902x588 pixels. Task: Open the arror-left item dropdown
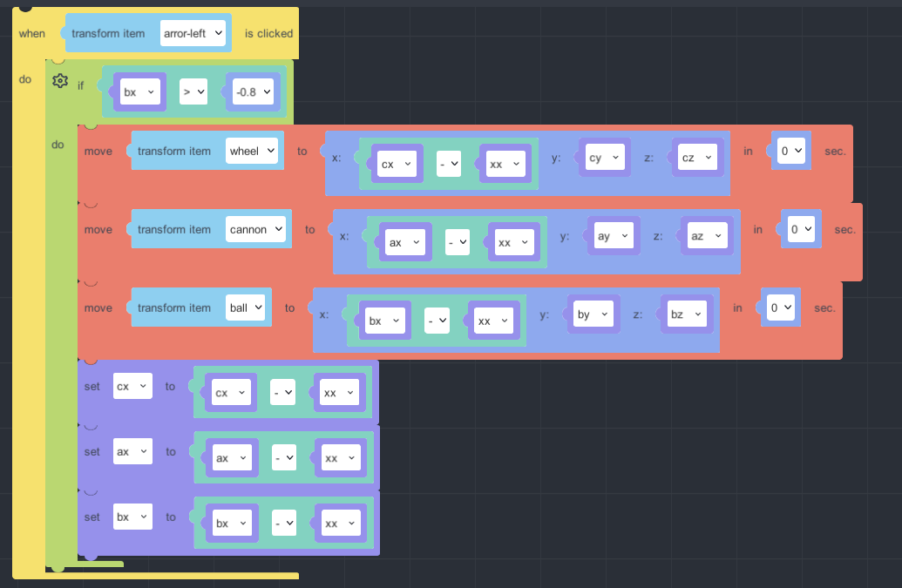(193, 34)
